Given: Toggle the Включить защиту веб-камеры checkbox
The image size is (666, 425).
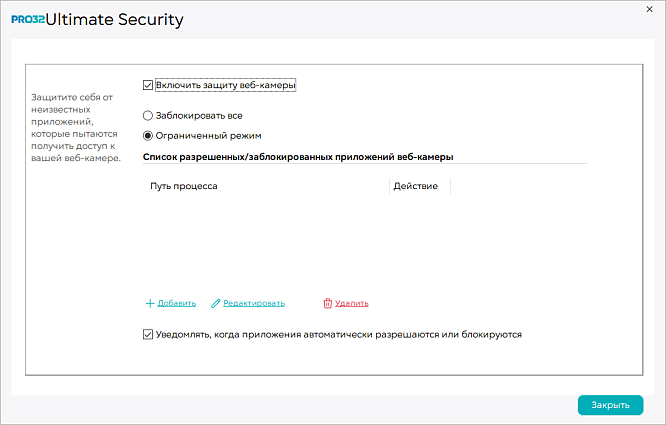Looking at the screenshot, I should click(x=148, y=85).
